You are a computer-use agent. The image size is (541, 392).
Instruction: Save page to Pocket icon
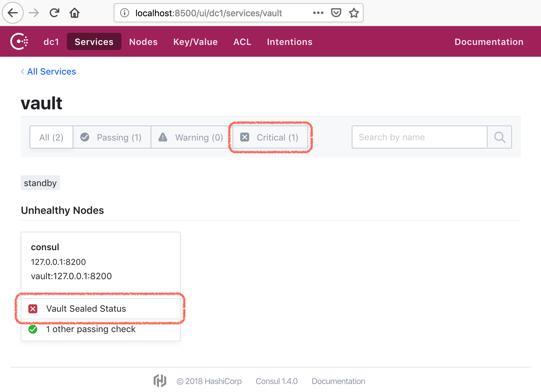click(336, 13)
